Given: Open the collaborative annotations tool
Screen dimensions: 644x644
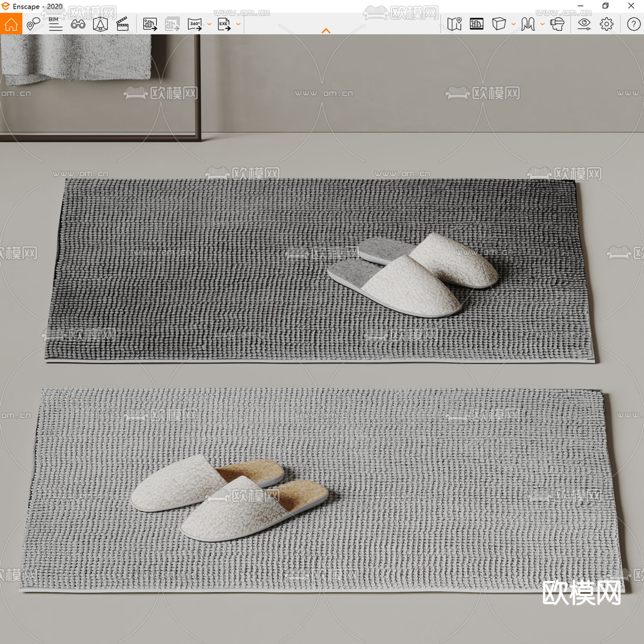Looking at the screenshot, I should pos(33,24).
